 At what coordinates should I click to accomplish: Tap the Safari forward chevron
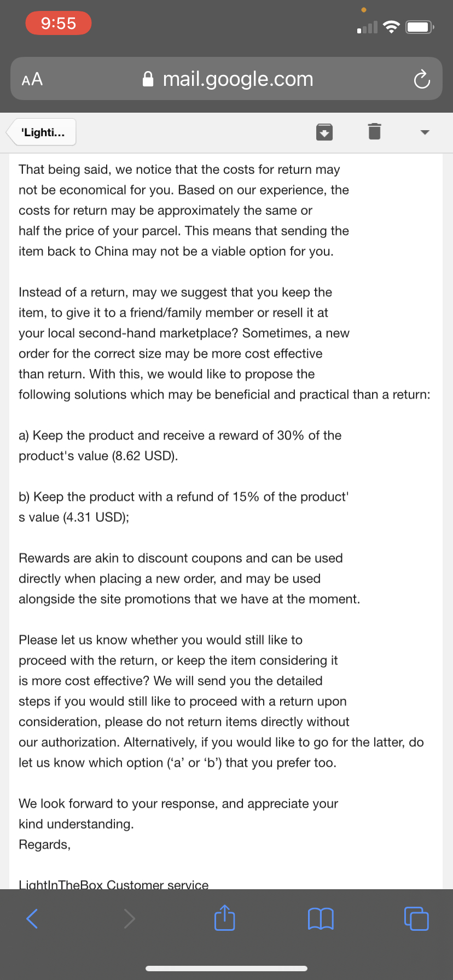[x=129, y=918]
